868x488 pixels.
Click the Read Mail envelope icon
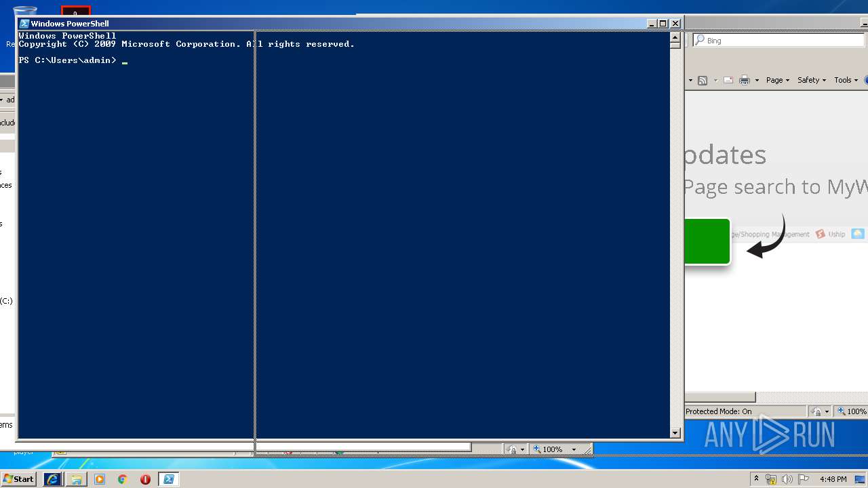pos(728,80)
